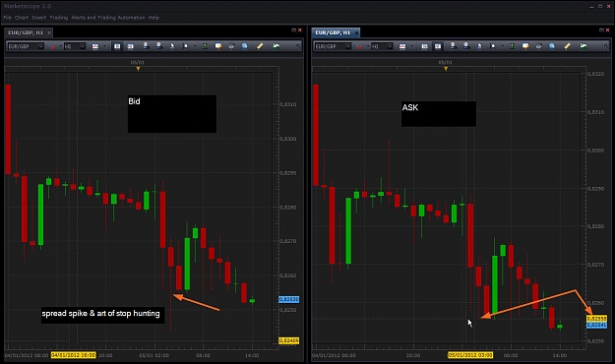The height and width of the screenshot is (364, 615).
Task: Click the red data-range icon in the ASK chart toolbar
Action: [359, 46]
